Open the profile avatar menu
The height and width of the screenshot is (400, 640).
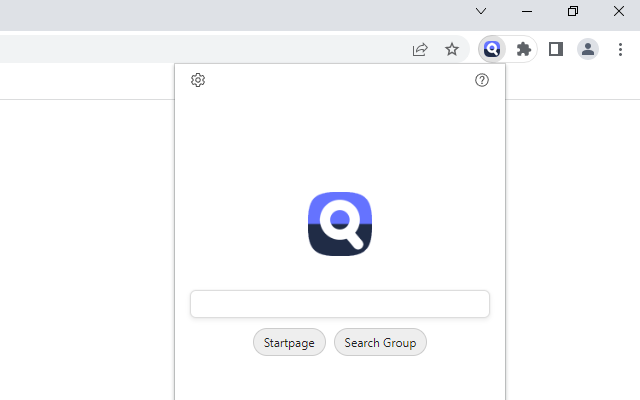pyautogui.click(x=588, y=49)
